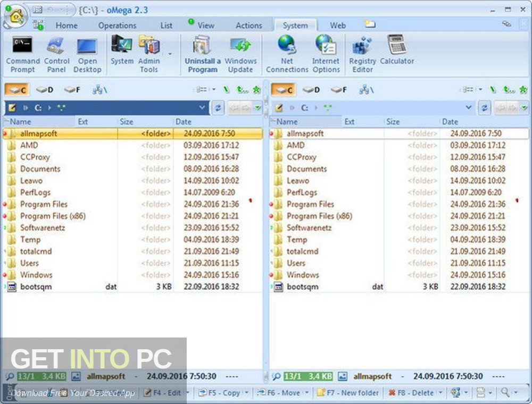The height and width of the screenshot is (404, 532).
Task: Select drive C in left panel
Action: point(18,90)
